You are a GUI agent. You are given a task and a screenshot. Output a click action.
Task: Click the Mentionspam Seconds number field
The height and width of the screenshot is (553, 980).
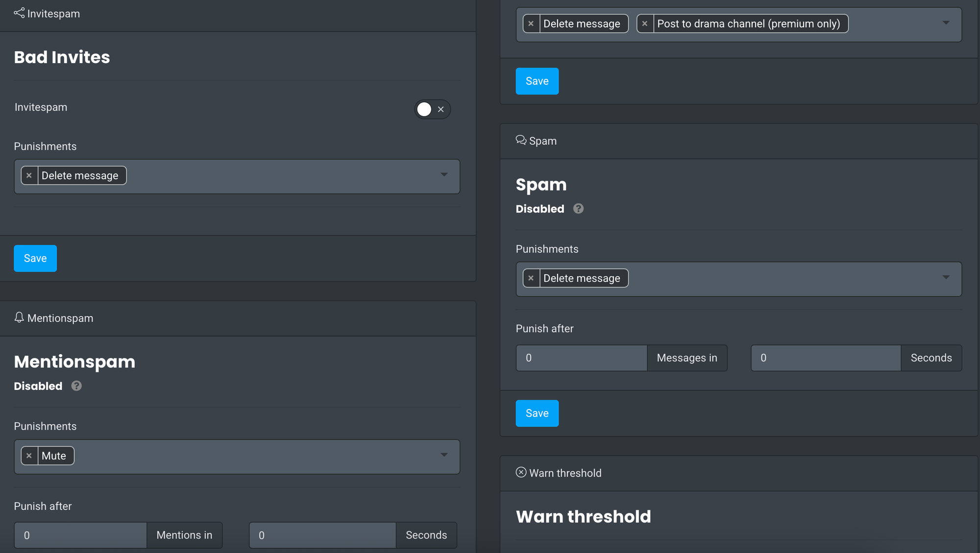322,535
